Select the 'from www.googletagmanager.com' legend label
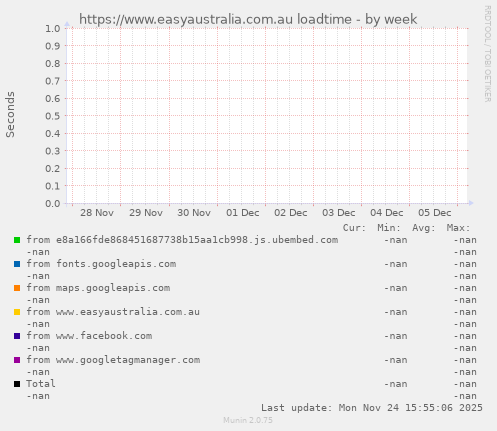Viewport: 497px width, 431px height. click(113, 360)
